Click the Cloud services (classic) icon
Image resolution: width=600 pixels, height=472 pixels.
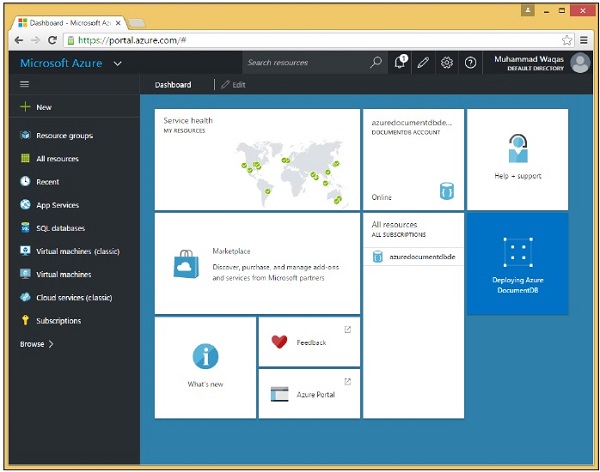click(25, 297)
